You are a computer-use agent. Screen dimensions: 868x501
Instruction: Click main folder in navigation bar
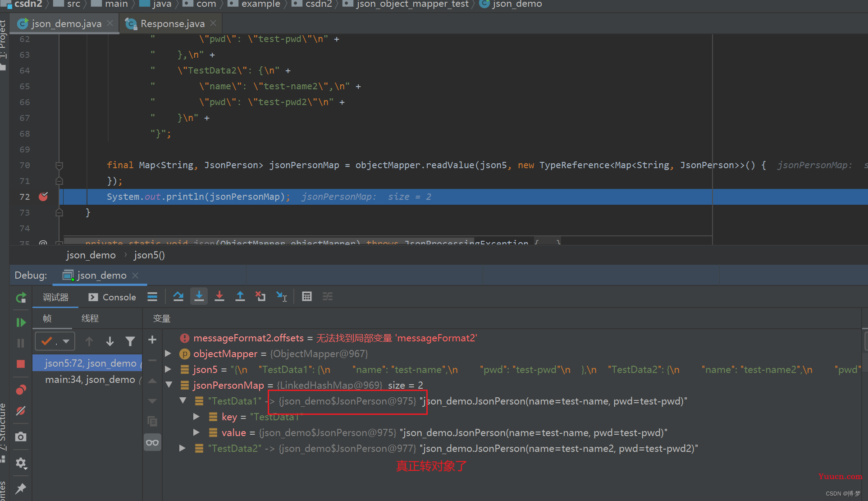point(110,4)
